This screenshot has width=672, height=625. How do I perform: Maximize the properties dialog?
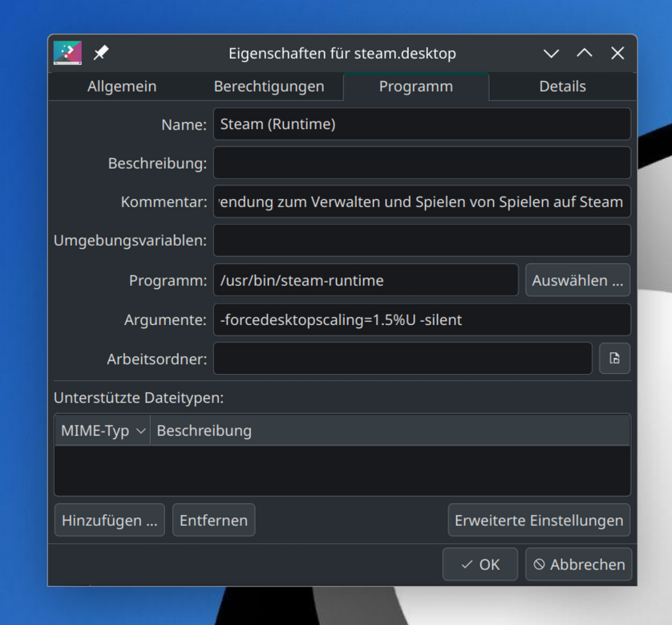tap(585, 53)
